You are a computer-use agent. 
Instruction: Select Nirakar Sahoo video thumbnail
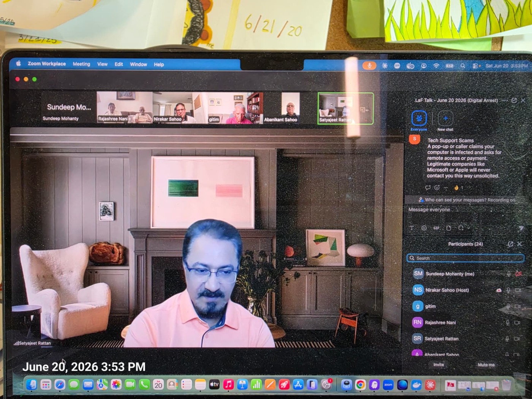180,108
